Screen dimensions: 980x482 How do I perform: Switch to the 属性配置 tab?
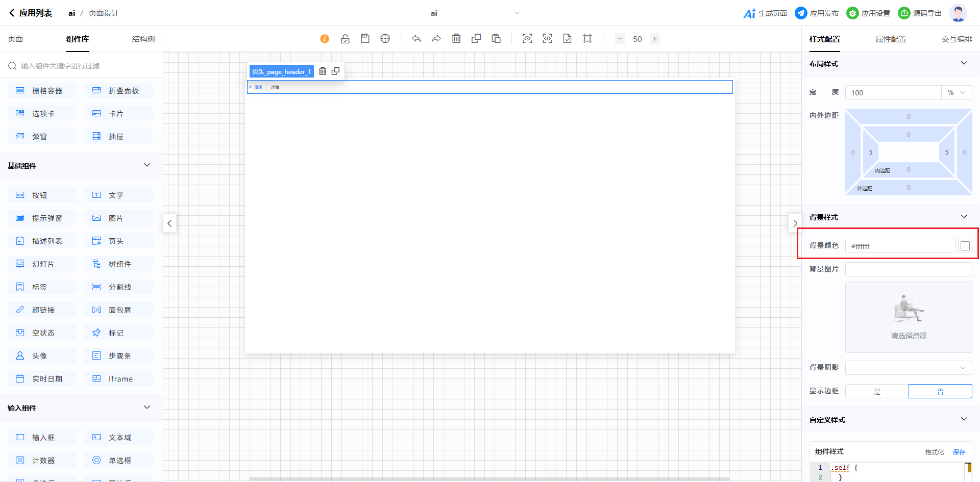[891, 39]
